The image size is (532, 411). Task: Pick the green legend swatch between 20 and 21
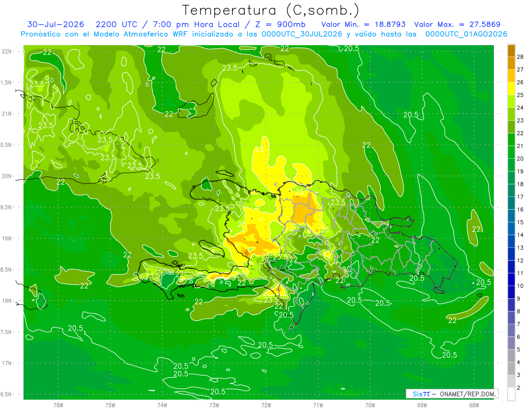pyautogui.click(x=511, y=153)
